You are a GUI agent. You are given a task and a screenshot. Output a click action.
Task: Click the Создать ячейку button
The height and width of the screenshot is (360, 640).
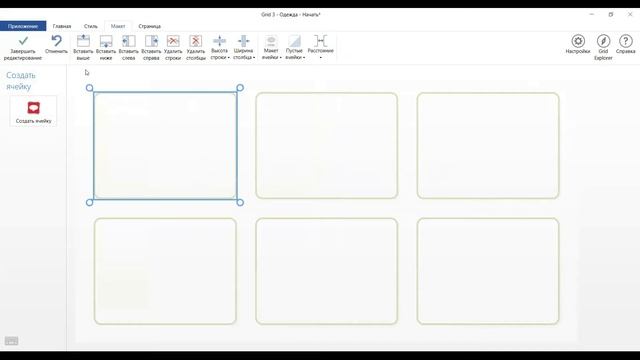tap(33, 111)
